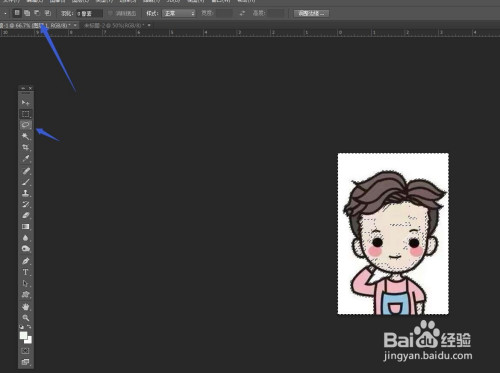The height and width of the screenshot is (373, 500).
Task: Select the Type tool
Action: 25,272
